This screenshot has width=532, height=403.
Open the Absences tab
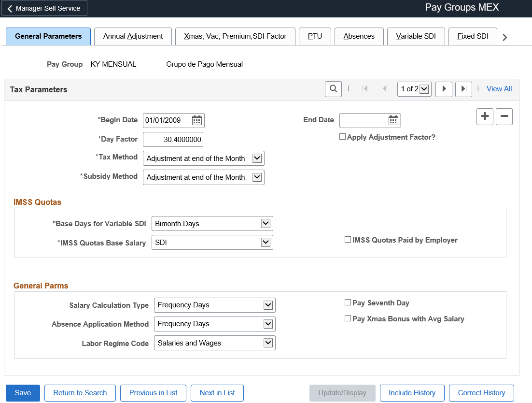coord(359,36)
